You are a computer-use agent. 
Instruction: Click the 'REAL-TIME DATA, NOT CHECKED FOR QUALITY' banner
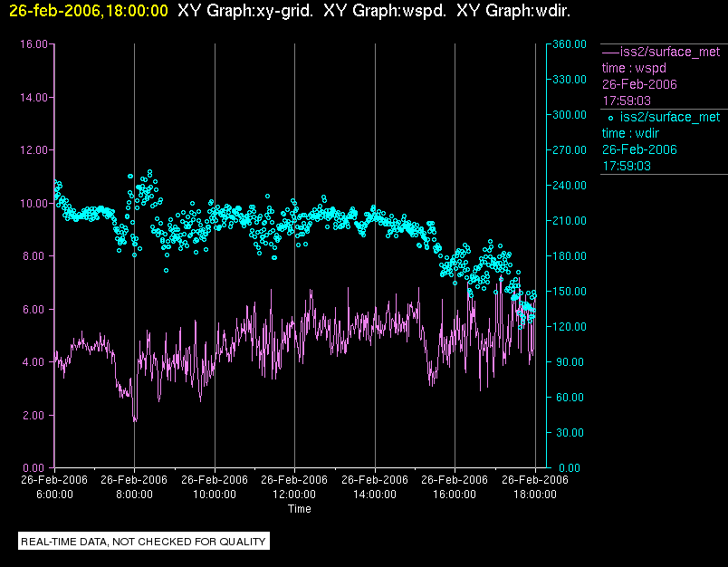[144, 542]
